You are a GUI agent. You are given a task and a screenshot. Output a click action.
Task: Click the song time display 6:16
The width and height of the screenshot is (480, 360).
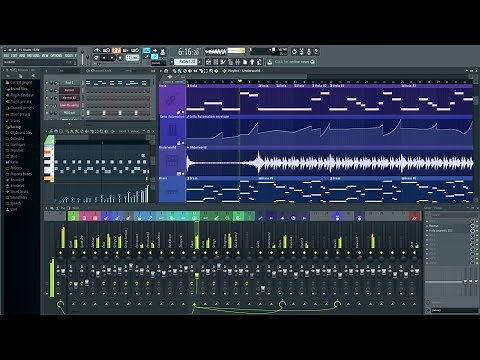point(188,52)
